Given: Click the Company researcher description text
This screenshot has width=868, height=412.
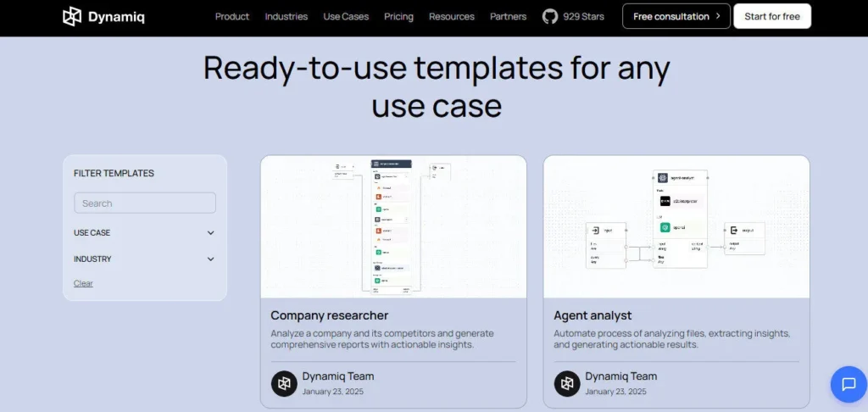Looking at the screenshot, I should 382,339.
